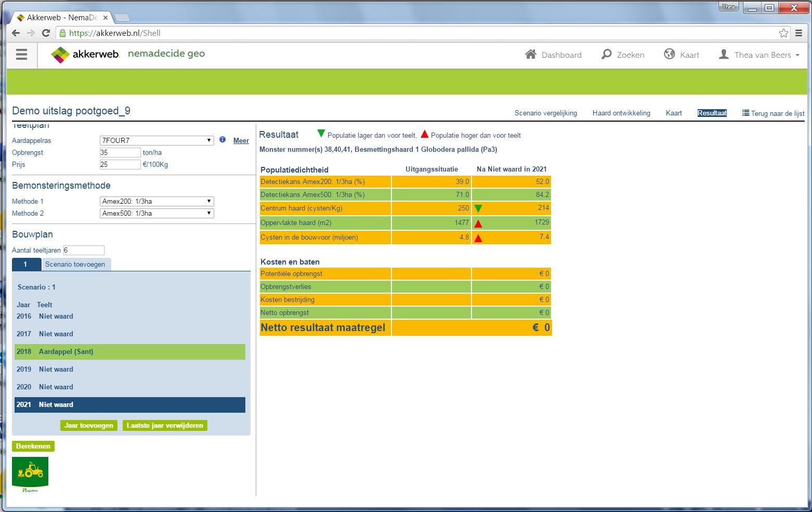
Task: Open the hamburger menu in Akkerweb header
Action: point(21,55)
